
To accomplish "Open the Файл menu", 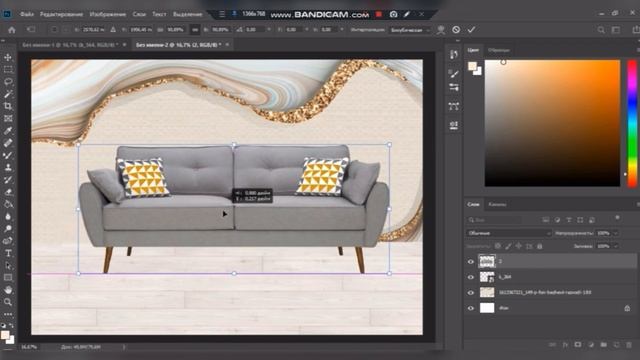I will (x=27, y=14).
